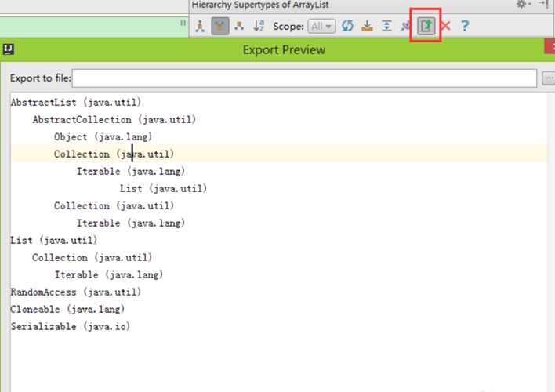The image size is (555, 392).
Task: Click Autoscroll to Source icon
Action: (x=367, y=26)
